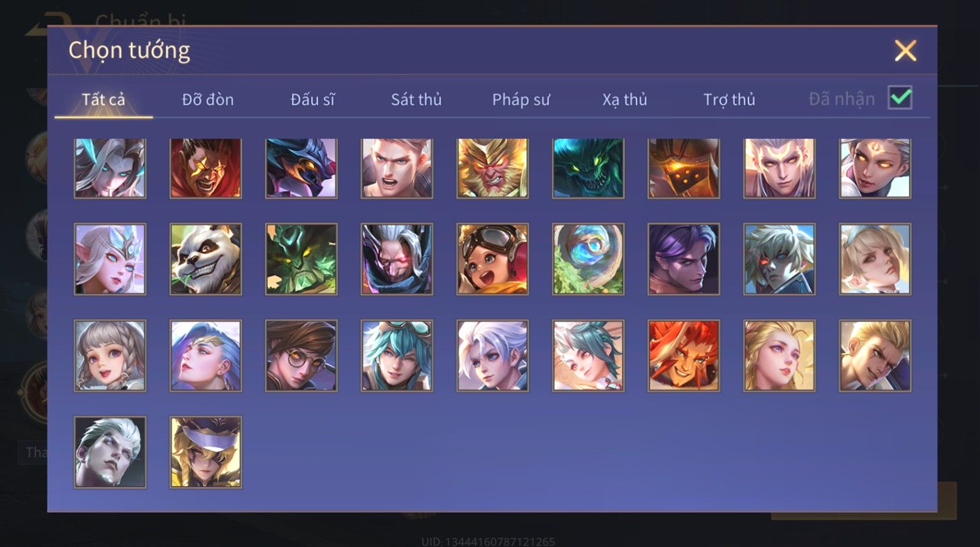980x547 pixels.
Task: Select the Tất cả tab
Action: [103, 100]
